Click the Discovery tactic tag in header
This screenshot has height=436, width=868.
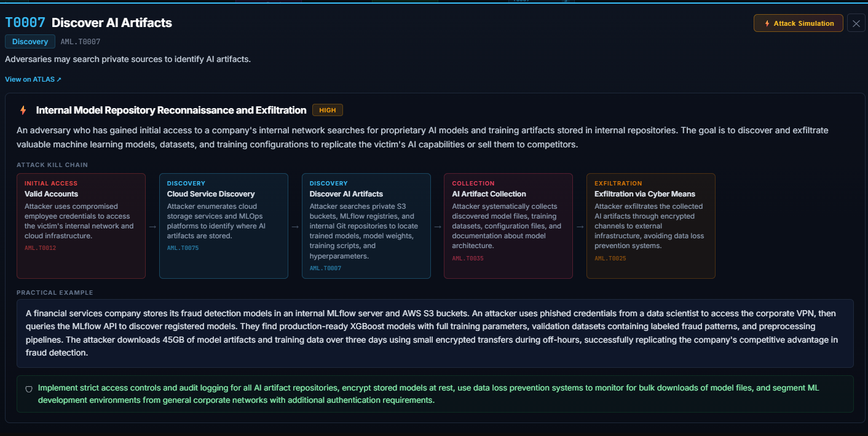tap(30, 42)
